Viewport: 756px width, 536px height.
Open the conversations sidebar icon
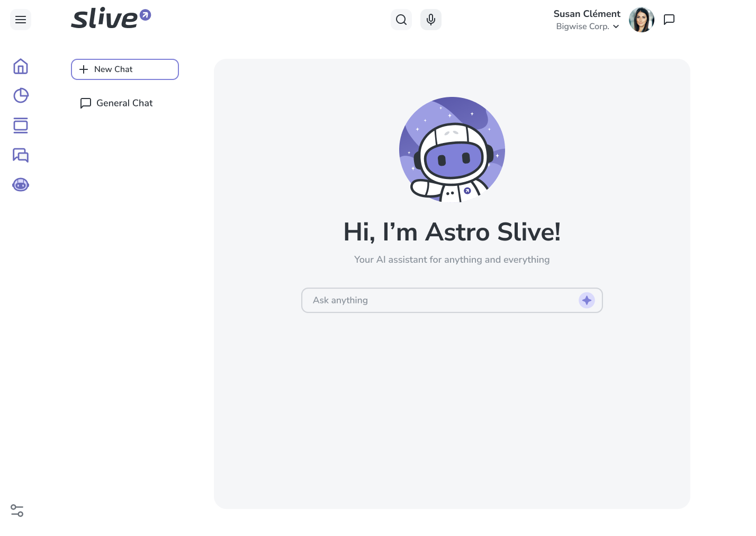pos(21,155)
